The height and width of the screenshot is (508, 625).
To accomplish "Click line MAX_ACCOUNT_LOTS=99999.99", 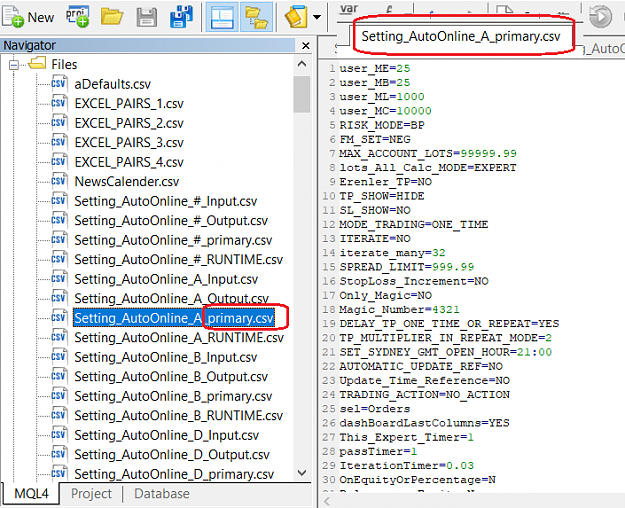I will (x=428, y=154).
